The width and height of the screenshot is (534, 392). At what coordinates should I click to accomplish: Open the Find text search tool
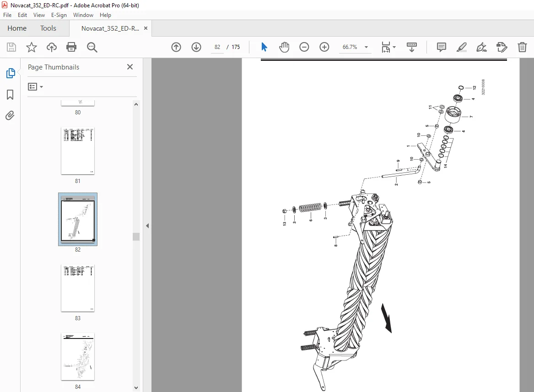[92, 47]
